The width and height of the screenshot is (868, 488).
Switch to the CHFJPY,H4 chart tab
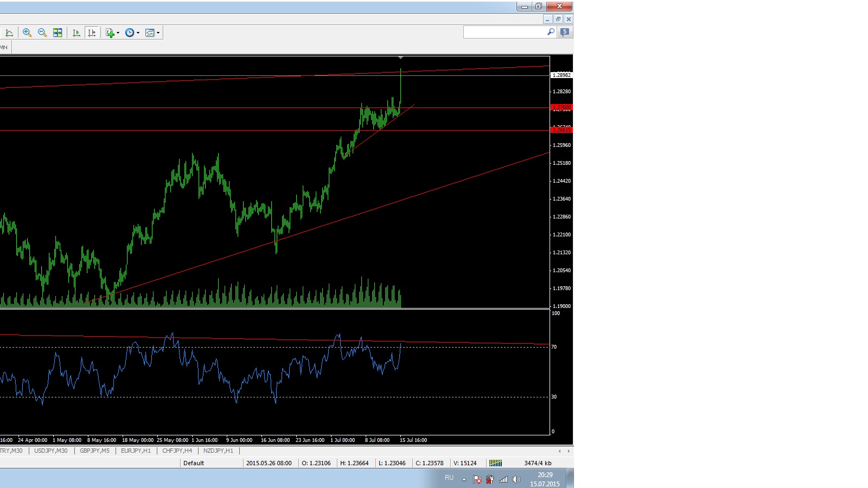tap(177, 451)
